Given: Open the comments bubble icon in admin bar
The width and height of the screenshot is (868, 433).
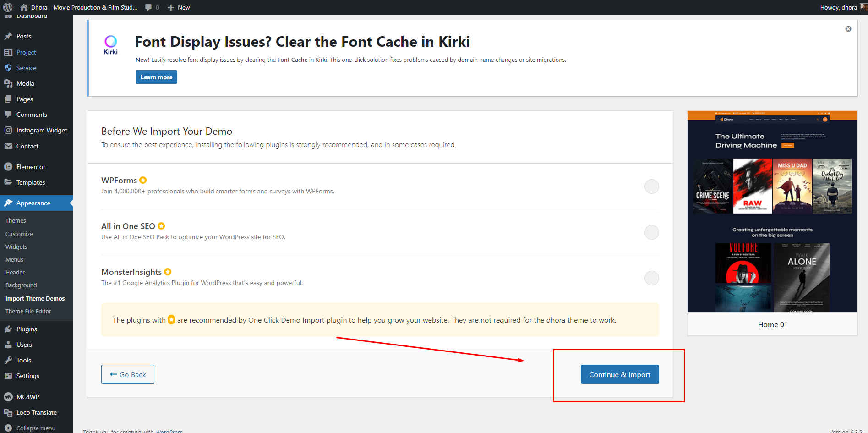Looking at the screenshot, I should pos(148,7).
